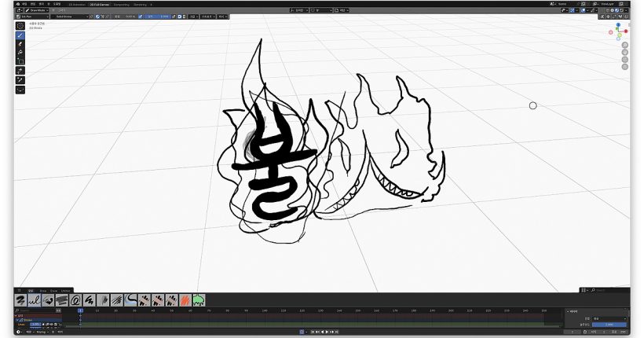Click the current frame marker in timeline
The height and width of the screenshot is (338, 644).
(x=80, y=311)
